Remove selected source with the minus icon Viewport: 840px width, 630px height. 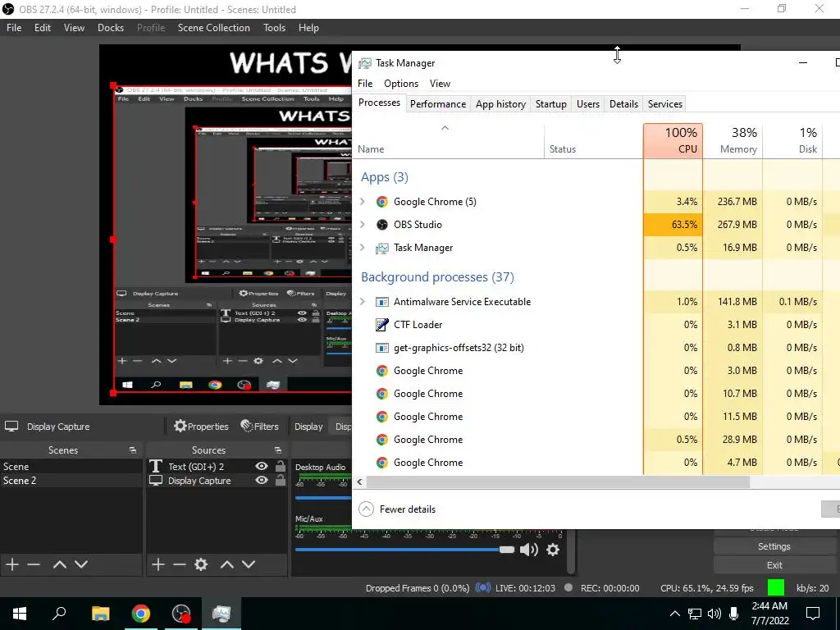tap(180, 564)
